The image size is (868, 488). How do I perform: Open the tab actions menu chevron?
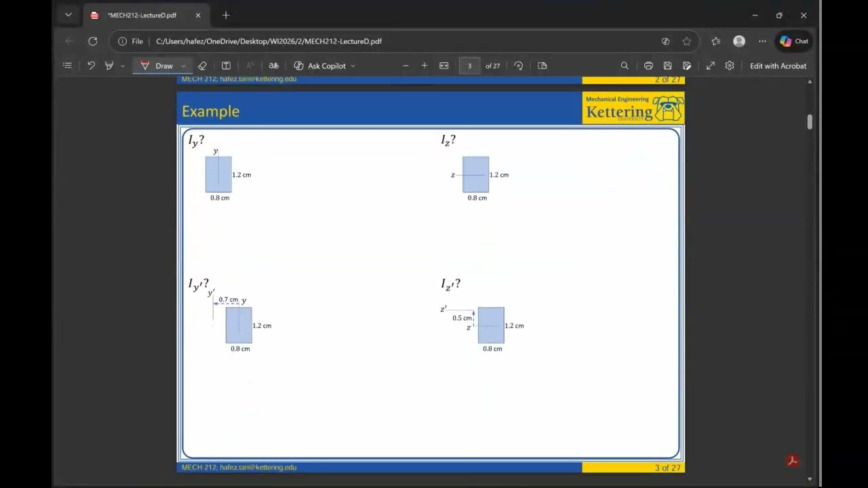pos(68,15)
